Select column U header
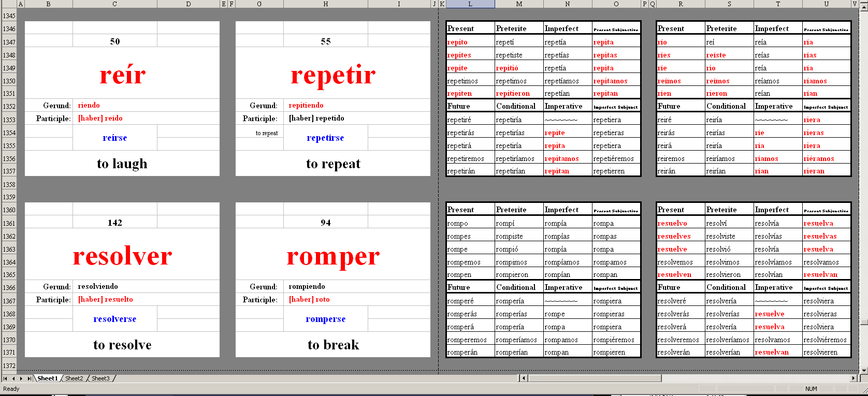 coord(827,4)
